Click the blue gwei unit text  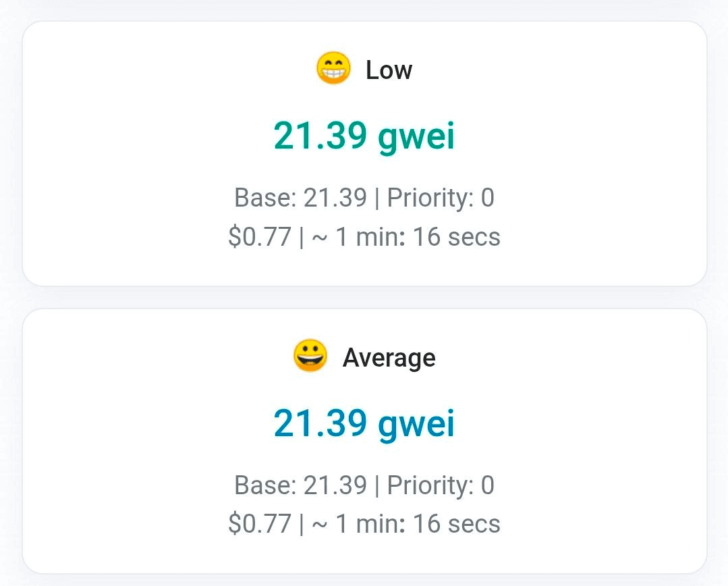(416, 424)
